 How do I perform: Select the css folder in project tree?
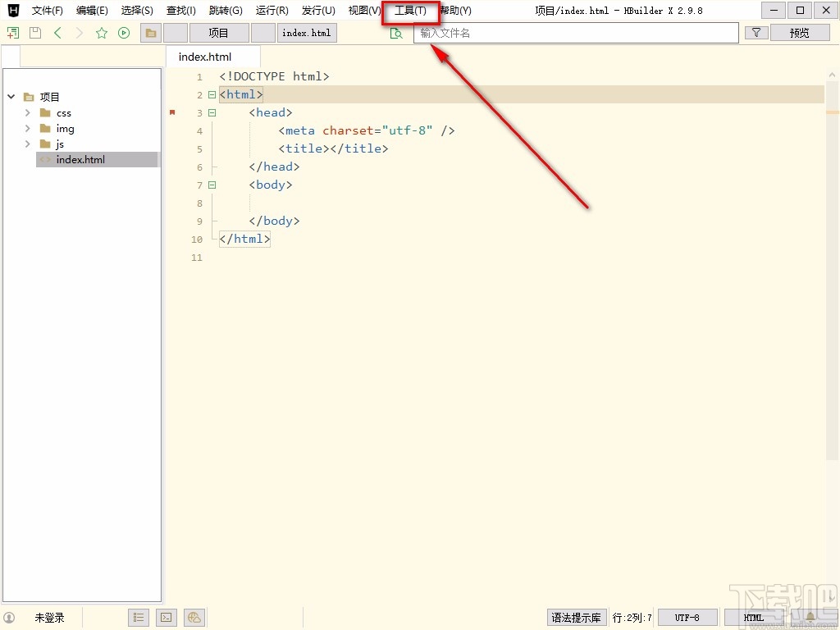tap(64, 113)
